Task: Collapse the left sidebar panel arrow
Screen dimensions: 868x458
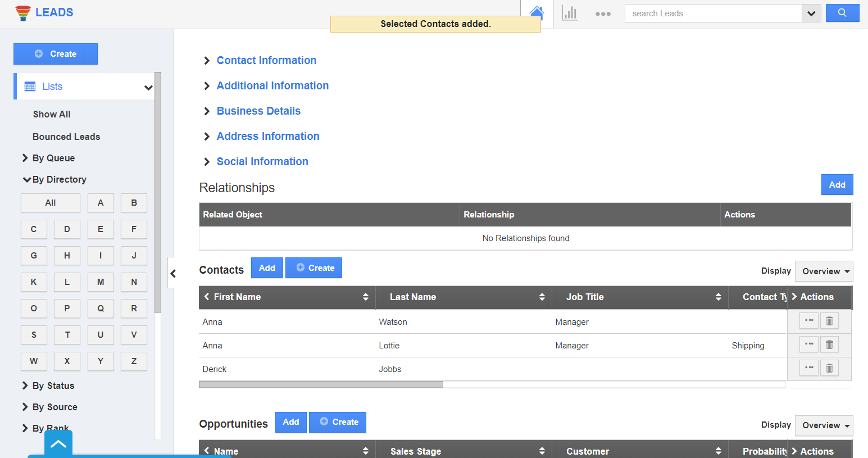Action: (173, 274)
